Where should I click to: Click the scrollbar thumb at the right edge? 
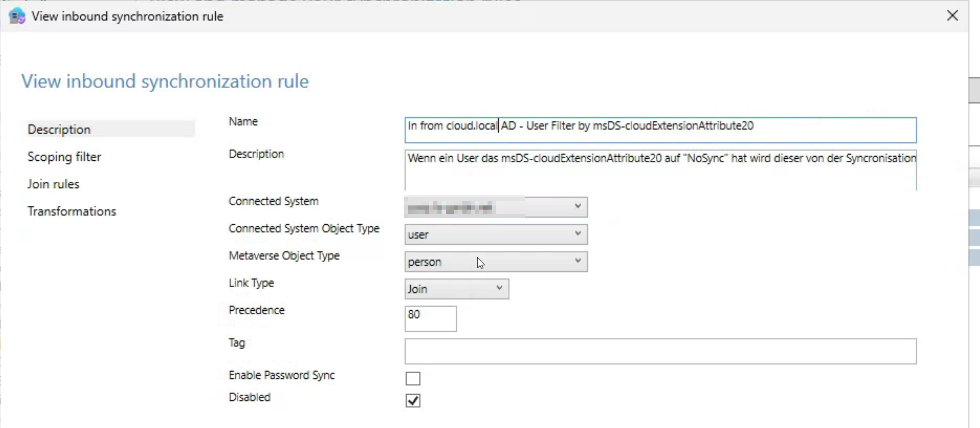(974, 90)
